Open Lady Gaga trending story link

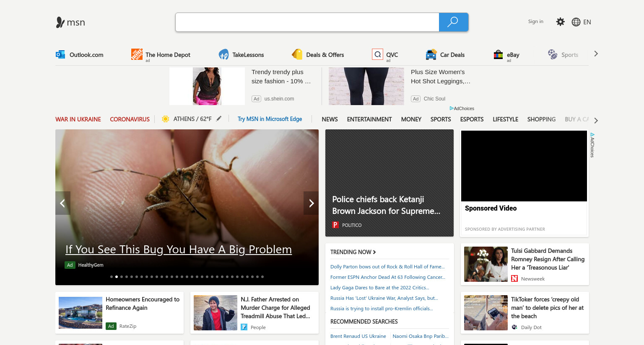click(x=380, y=288)
